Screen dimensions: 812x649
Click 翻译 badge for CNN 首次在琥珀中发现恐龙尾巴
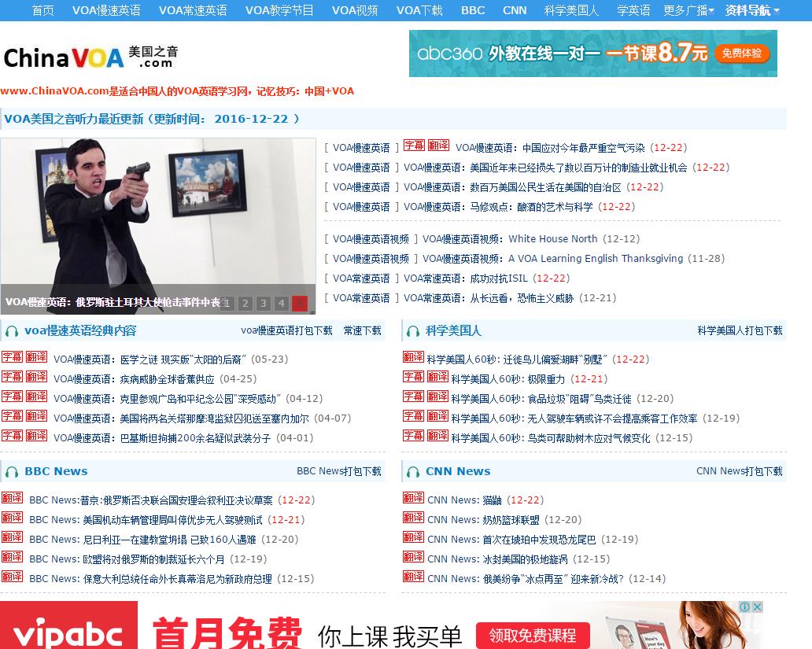click(x=413, y=537)
